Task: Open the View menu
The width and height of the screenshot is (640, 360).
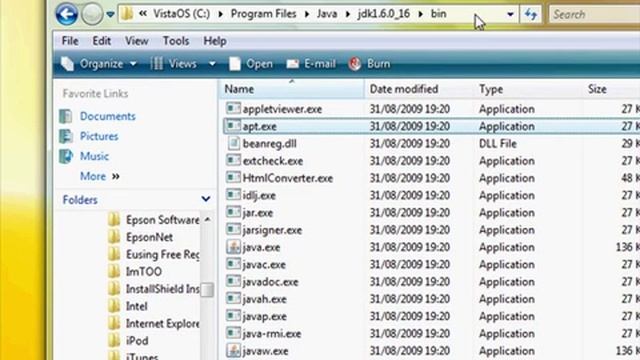Action: pyautogui.click(x=137, y=41)
